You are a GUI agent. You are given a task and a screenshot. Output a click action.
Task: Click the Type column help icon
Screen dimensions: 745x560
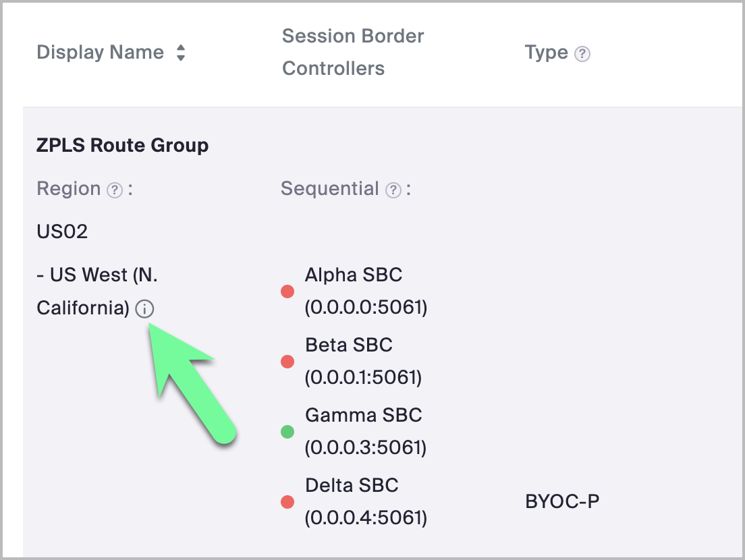(x=582, y=54)
